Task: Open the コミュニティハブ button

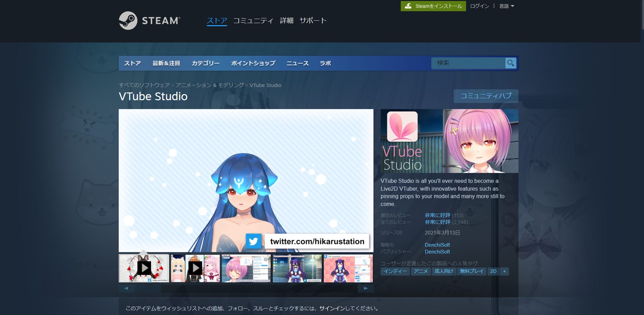Action: point(486,96)
